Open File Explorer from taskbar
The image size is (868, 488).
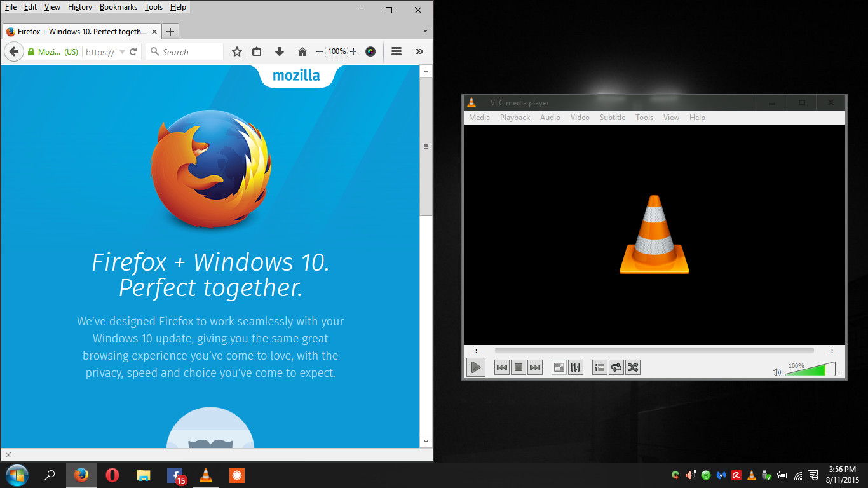tap(144, 475)
